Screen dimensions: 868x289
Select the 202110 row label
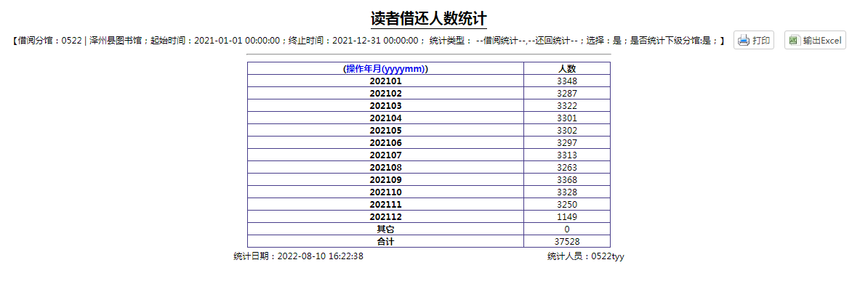[385, 192]
